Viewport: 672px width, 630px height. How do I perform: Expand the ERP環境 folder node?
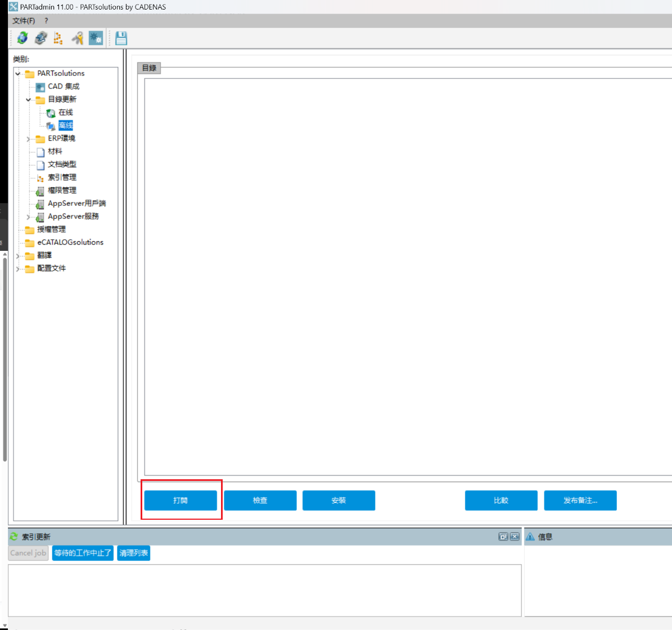(x=28, y=139)
